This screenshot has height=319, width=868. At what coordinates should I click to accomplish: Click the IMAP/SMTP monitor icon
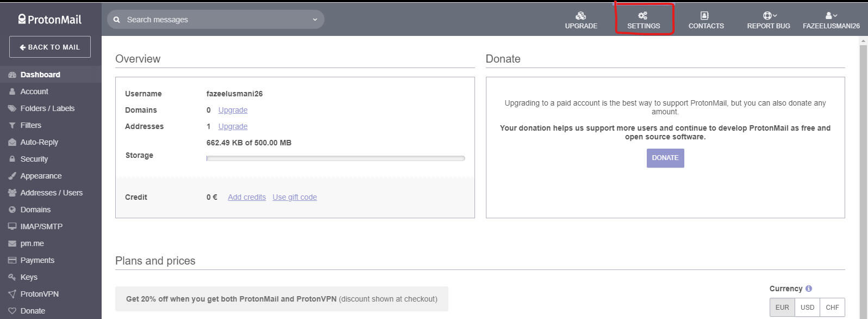click(12, 226)
